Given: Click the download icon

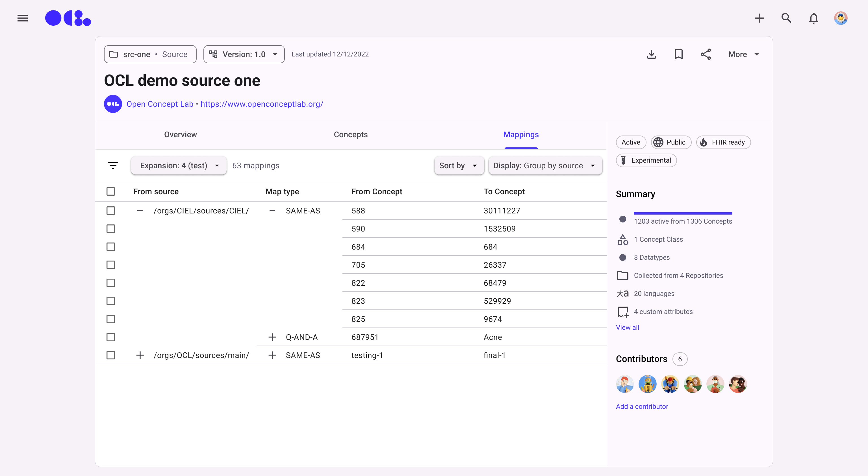Looking at the screenshot, I should coord(651,54).
